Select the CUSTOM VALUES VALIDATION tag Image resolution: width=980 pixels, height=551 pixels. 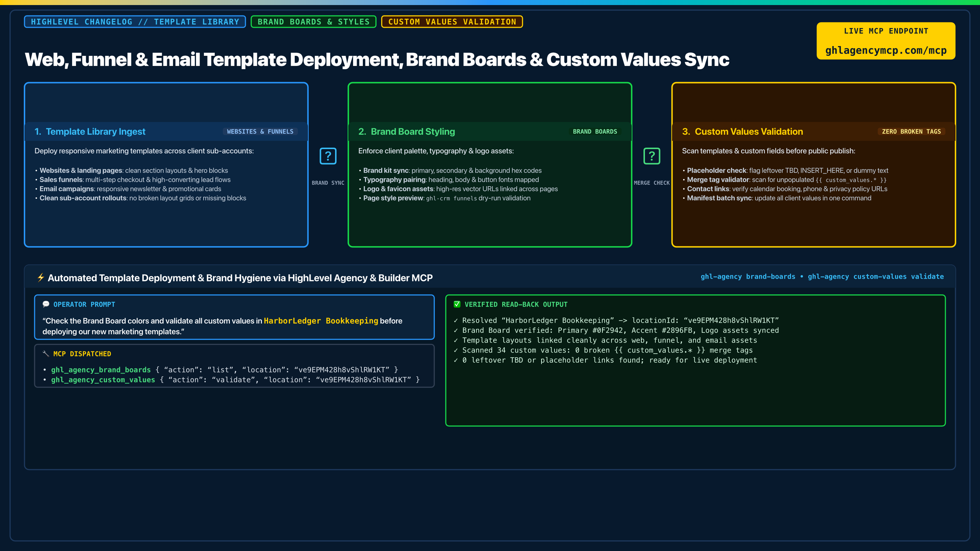(452, 22)
